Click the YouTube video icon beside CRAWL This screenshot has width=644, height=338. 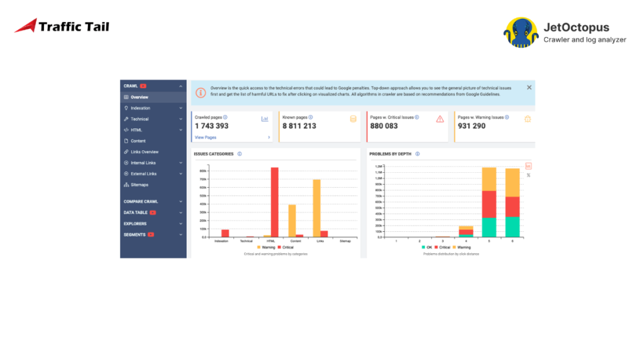point(143,86)
